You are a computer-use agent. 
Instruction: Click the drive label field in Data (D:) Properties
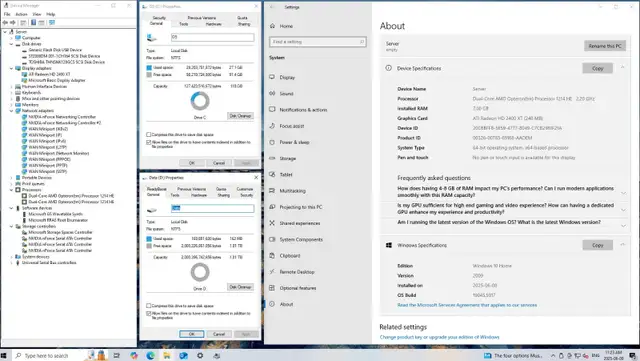point(212,208)
